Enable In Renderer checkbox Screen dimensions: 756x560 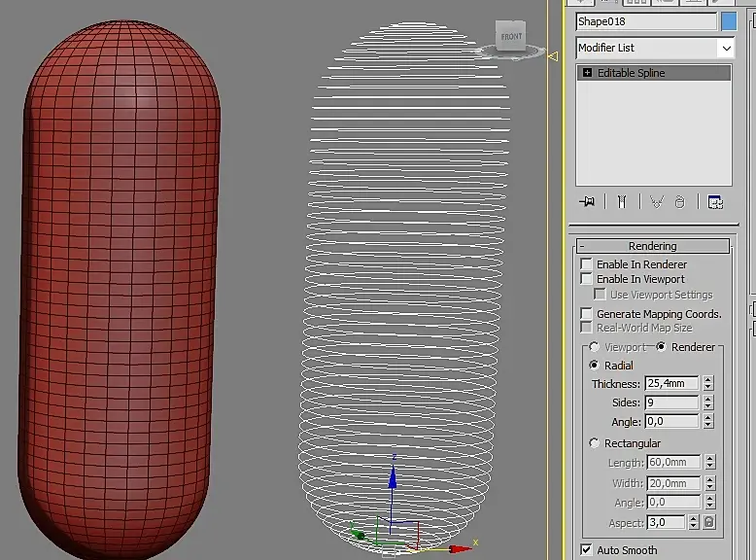click(586, 264)
